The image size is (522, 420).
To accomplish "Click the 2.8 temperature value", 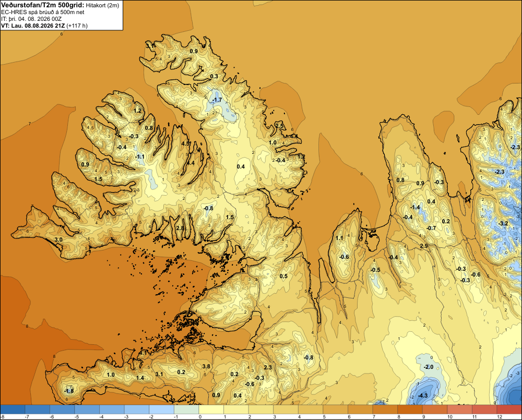I will point(180,228).
